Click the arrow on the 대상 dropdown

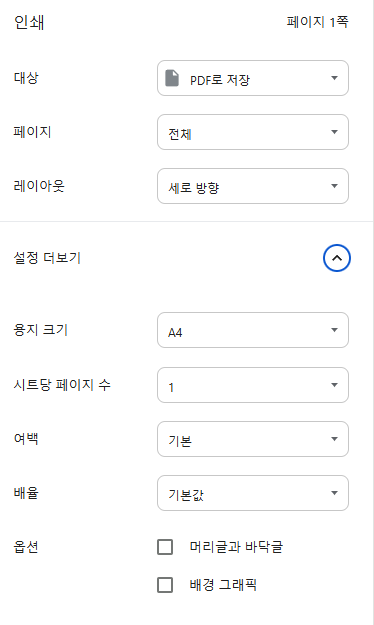point(335,78)
